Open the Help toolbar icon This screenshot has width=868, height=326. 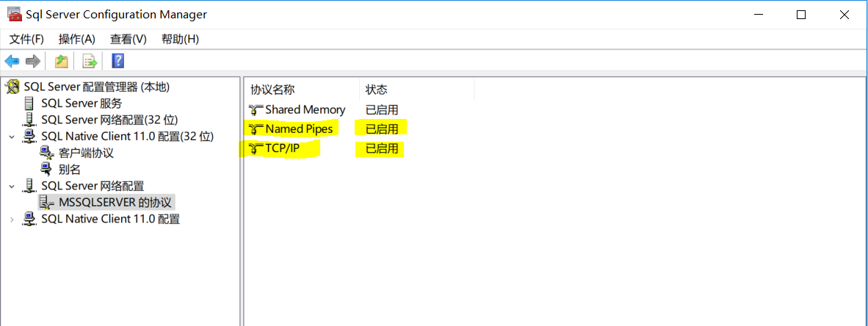click(117, 61)
